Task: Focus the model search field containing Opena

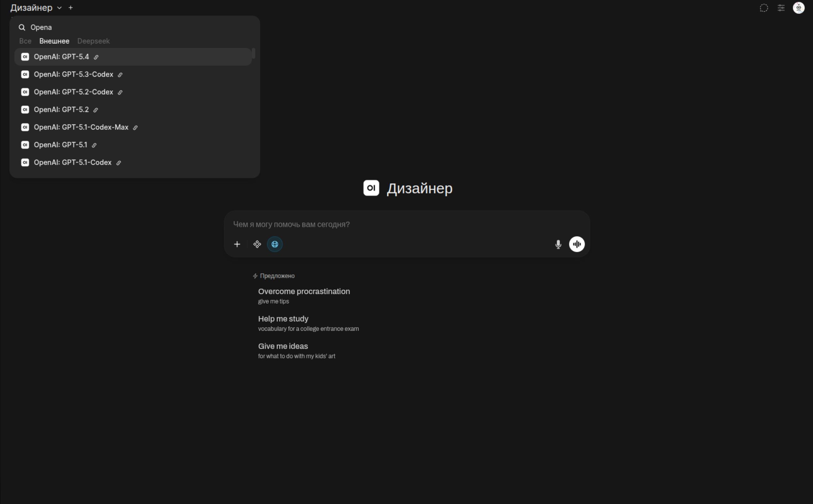Action: click(134, 27)
